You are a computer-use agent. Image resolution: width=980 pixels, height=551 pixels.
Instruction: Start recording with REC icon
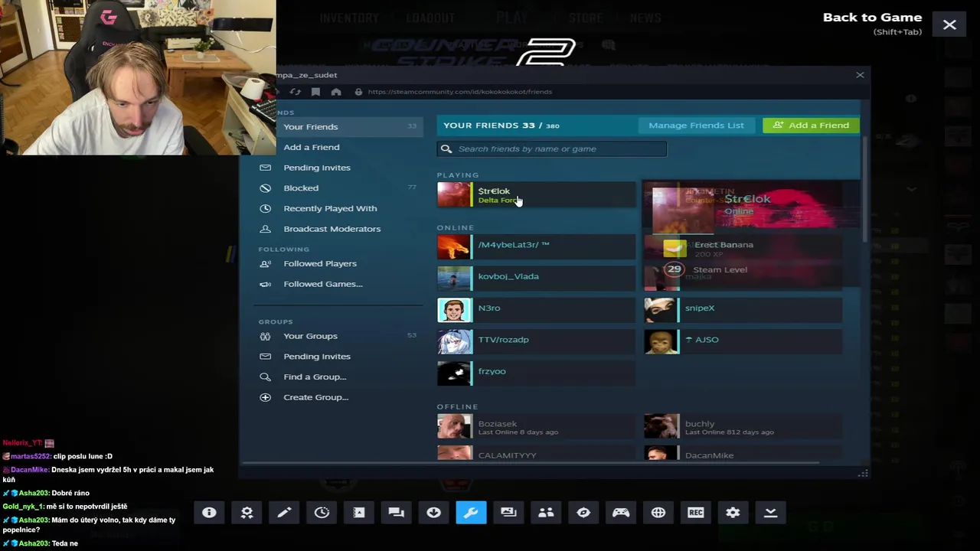pyautogui.click(x=696, y=513)
